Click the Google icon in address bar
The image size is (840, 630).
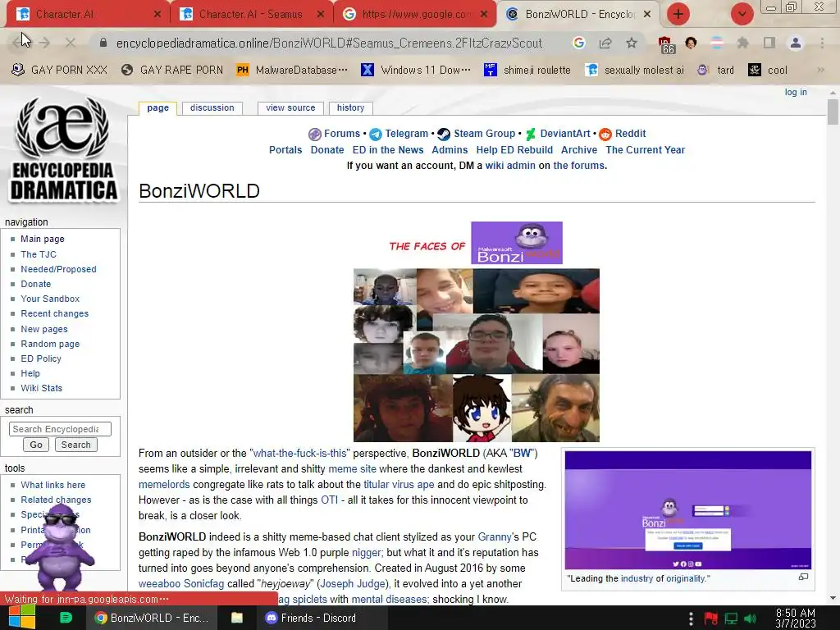coord(578,43)
